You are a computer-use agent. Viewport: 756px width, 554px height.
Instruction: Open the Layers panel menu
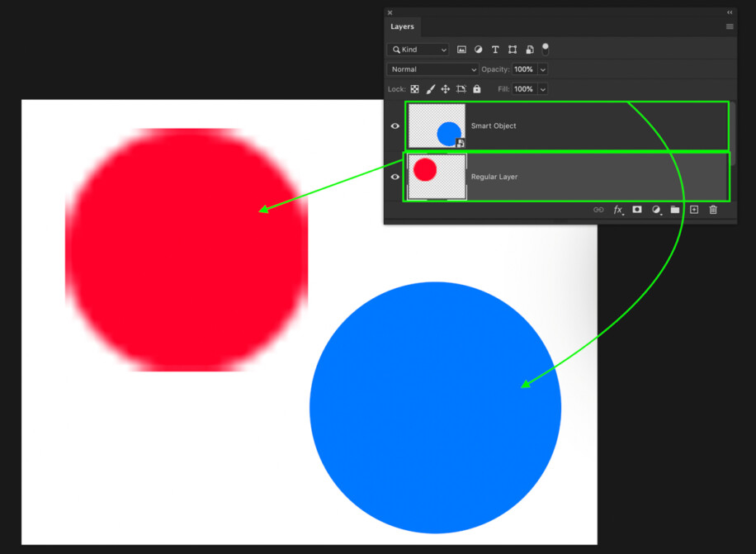[x=730, y=26]
